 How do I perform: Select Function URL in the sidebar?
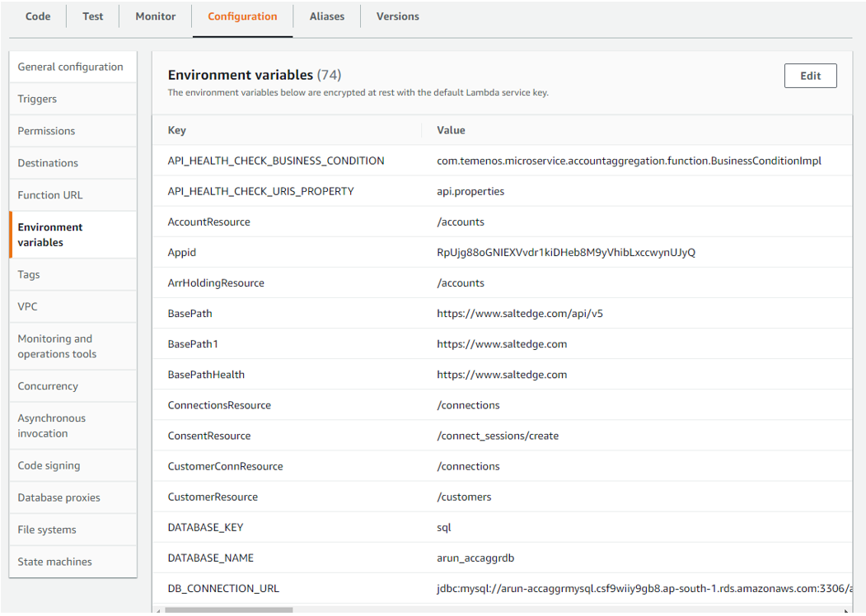(x=50, y=196)
